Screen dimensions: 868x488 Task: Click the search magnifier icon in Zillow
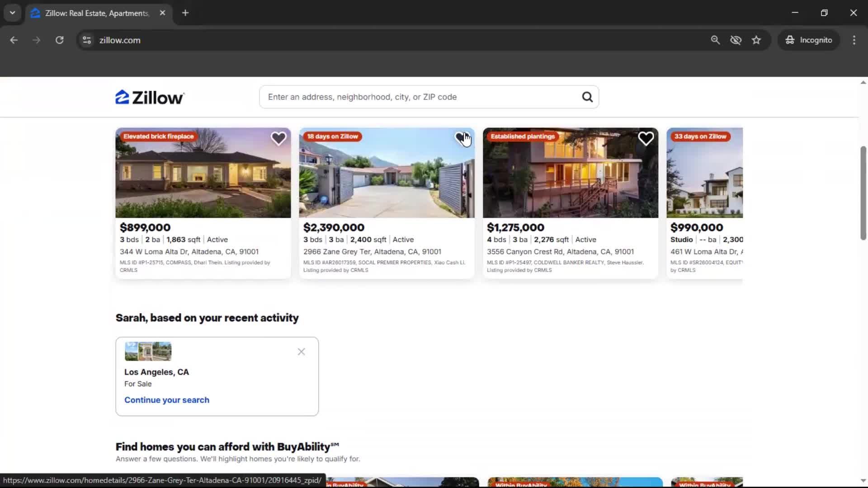[587, 97]
